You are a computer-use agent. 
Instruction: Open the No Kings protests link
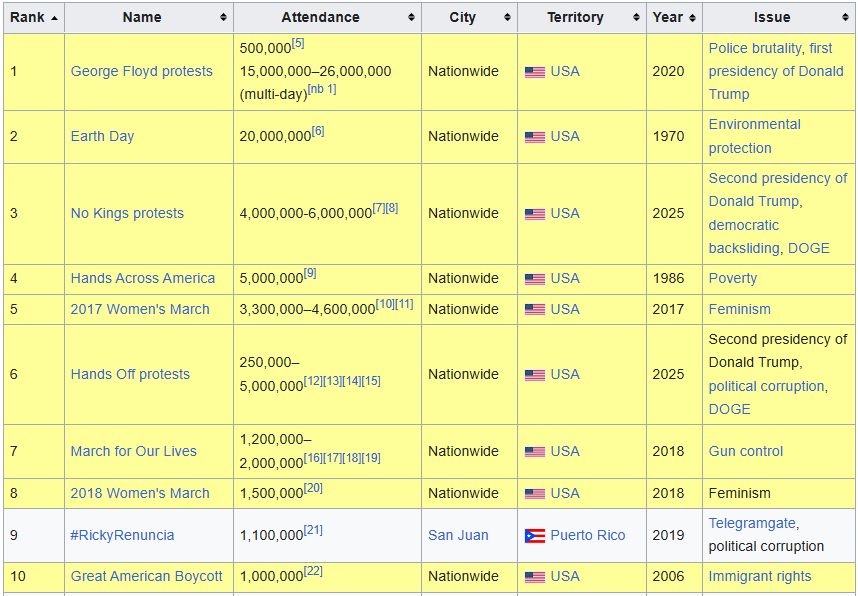[127, 213]
